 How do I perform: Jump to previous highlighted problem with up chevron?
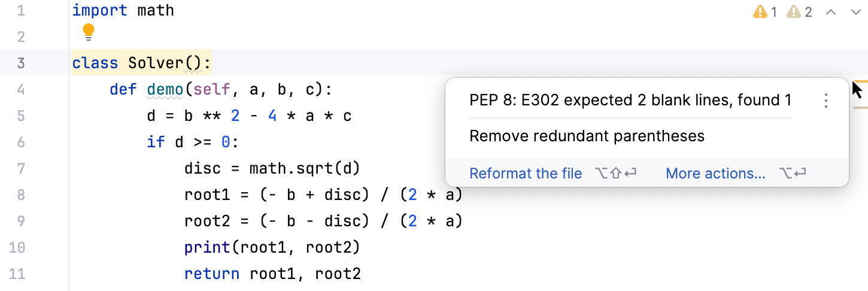tap(830, 12)
